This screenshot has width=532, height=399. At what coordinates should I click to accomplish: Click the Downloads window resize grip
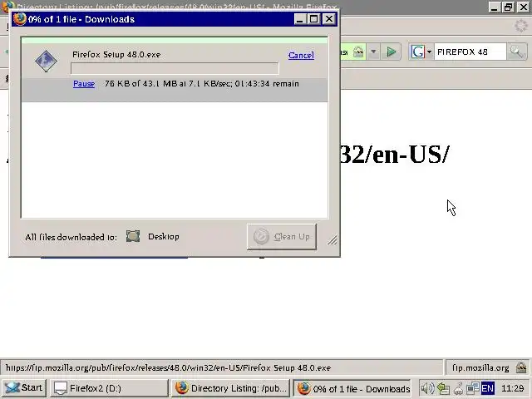(x=332, y=240)
